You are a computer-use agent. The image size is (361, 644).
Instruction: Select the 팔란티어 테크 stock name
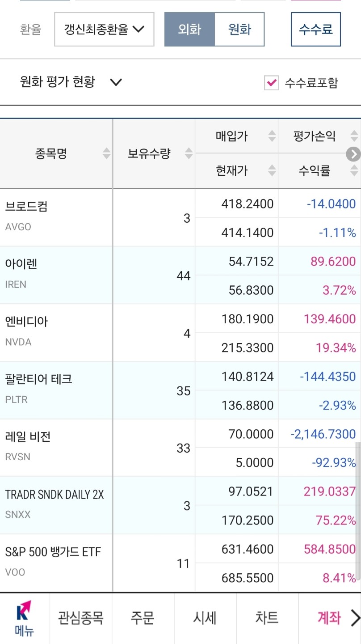[x=39, y=379]
